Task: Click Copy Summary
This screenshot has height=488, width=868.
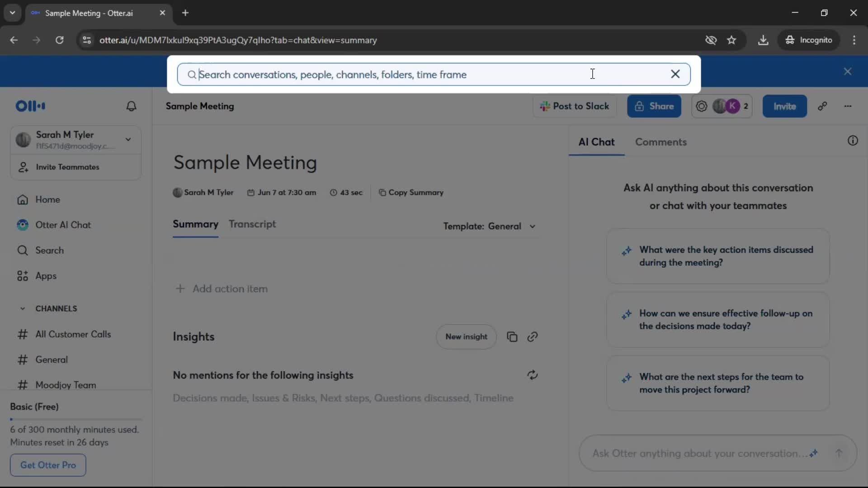Action: coord(410,192)
